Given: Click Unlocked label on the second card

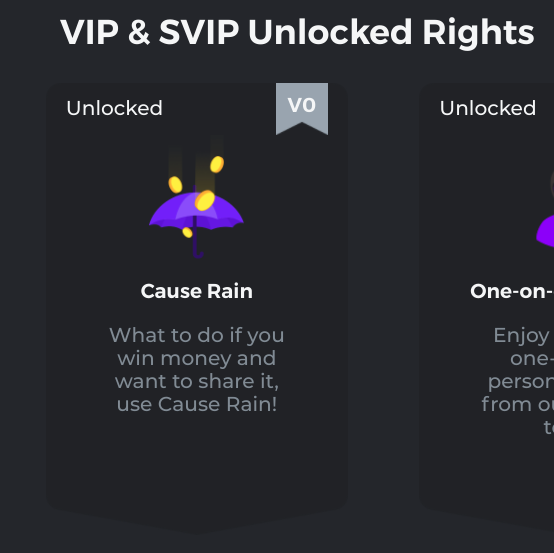Looking at the screenshot, I should pyautogui.click(x=488, y=108).
